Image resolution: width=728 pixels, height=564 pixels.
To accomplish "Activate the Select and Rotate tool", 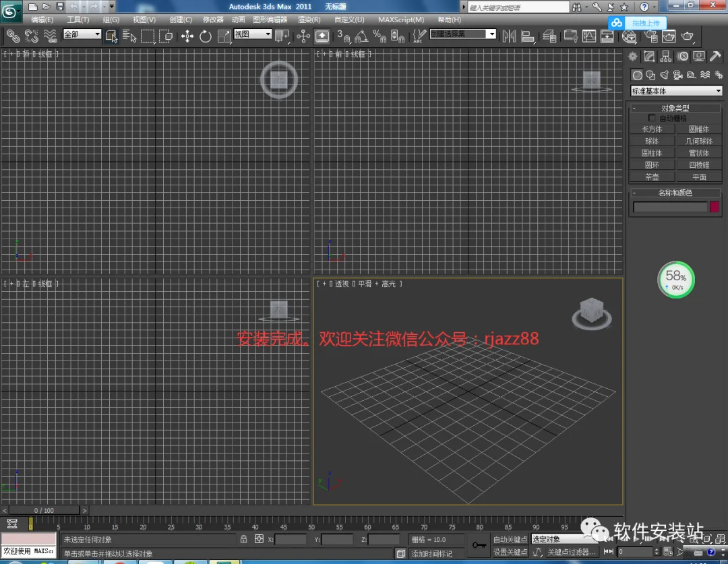I will [x=205, y=36].
